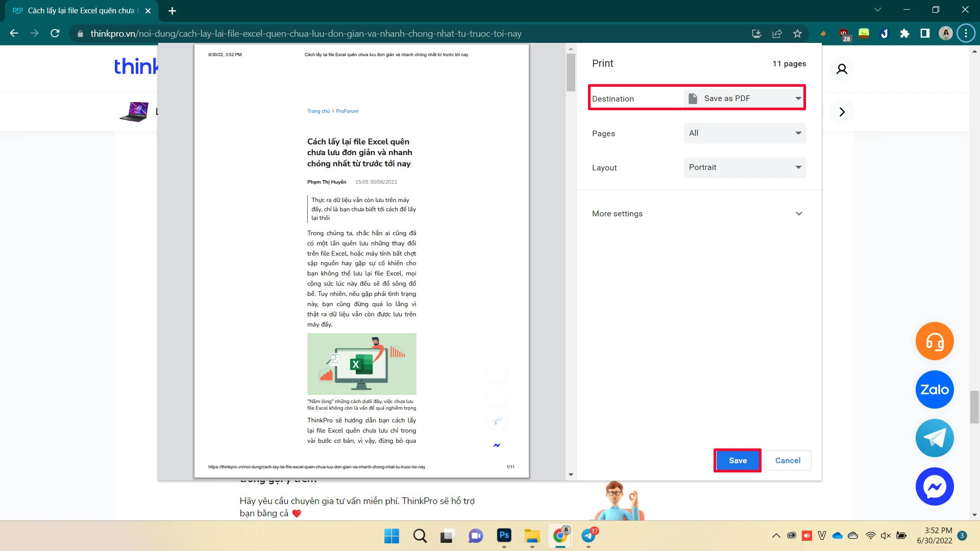Open Photoshop from the taskbar
Viewport: 980px width, 551px height.
click(x=504, y=536)
